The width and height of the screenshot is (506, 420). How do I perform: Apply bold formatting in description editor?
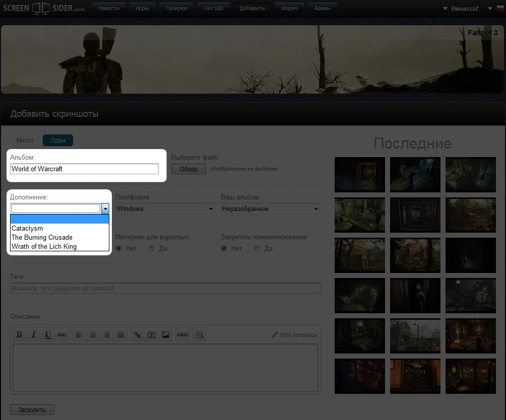(x=19, y=334)
